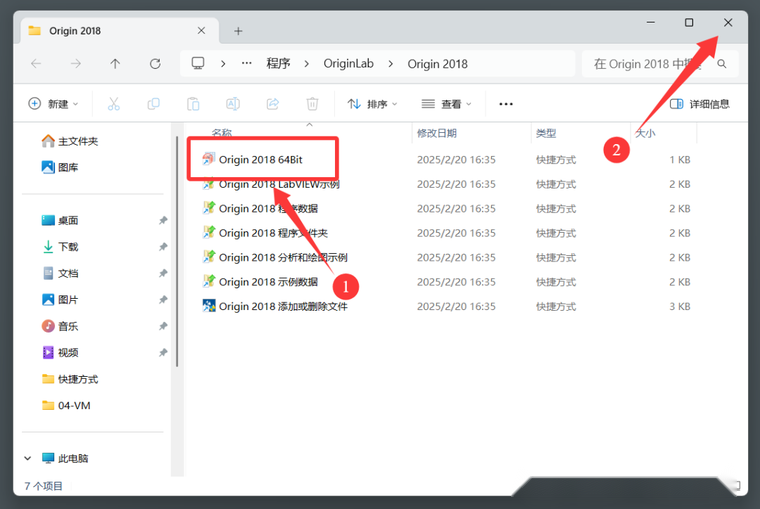This screenshot has height=509, width=760.
Task: Sort by the Type (类型) column header
Action: tap(546, 133)
